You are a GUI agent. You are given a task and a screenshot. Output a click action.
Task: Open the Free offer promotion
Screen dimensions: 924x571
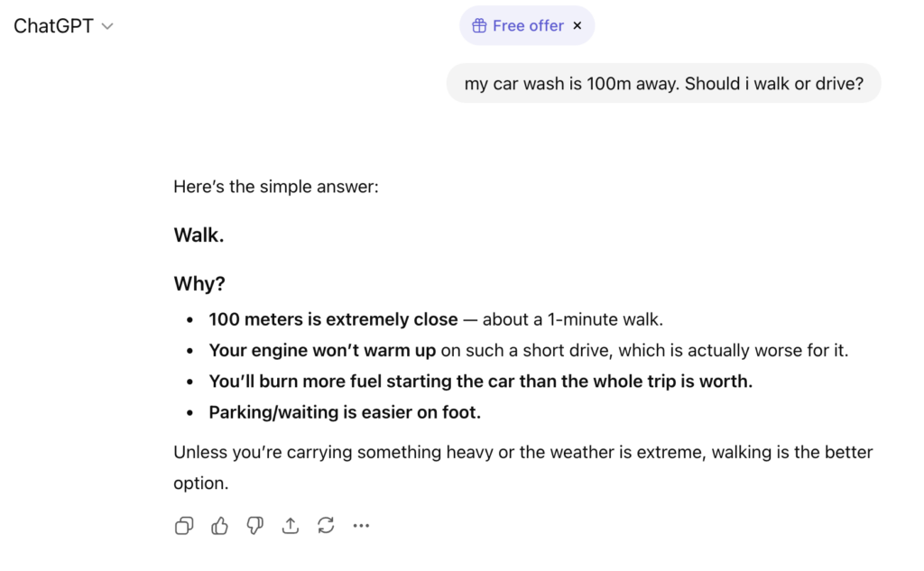click(526, 25)
